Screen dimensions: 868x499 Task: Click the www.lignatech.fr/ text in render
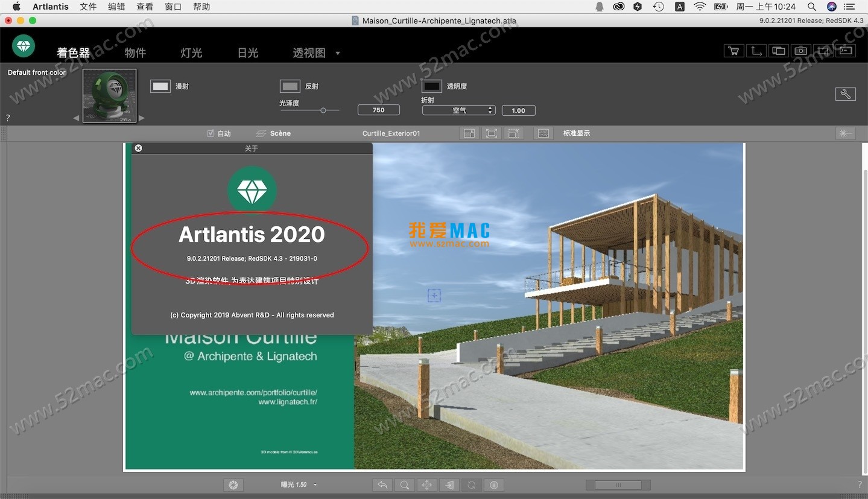tap(288, 401)
